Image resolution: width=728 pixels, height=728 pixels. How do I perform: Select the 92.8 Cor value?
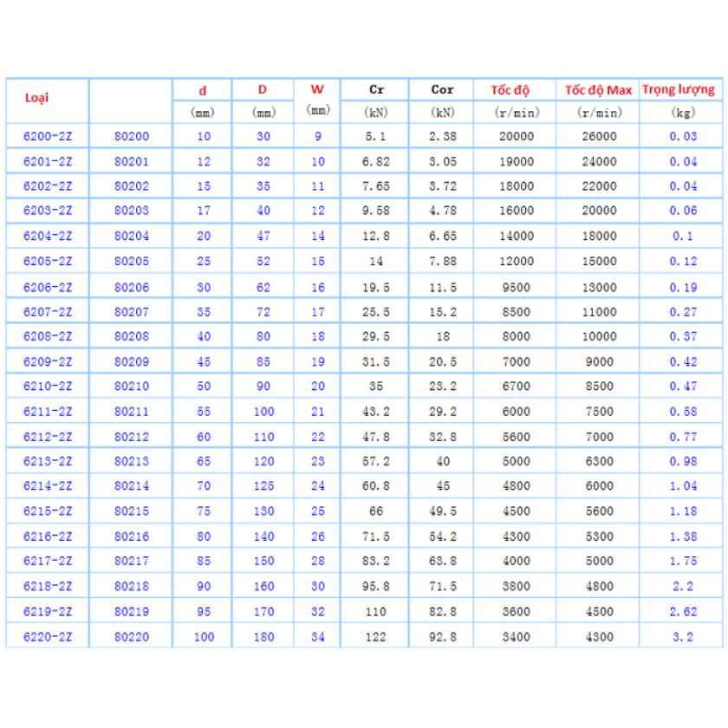(x=442, y=638)
